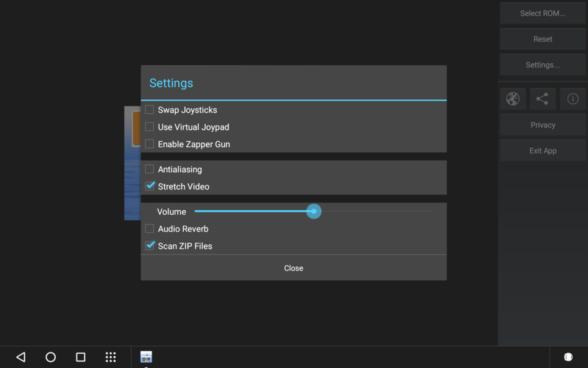Tap the share icon

point(542,99)
